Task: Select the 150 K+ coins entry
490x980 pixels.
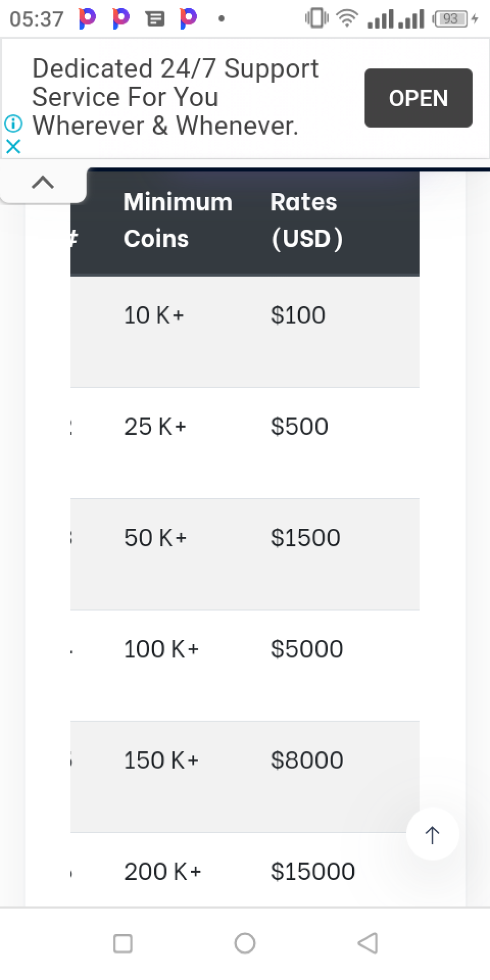Action: click(161, 760)
